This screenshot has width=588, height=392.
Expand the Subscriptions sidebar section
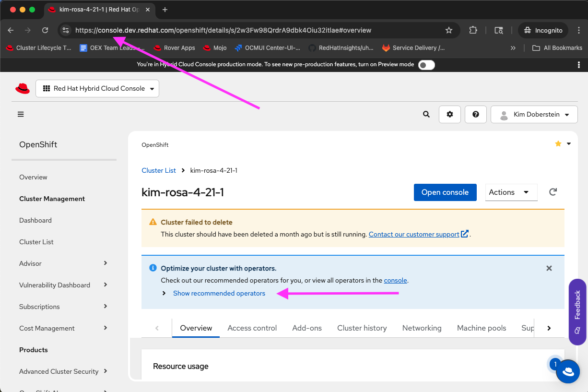click(x=63, y=307)
